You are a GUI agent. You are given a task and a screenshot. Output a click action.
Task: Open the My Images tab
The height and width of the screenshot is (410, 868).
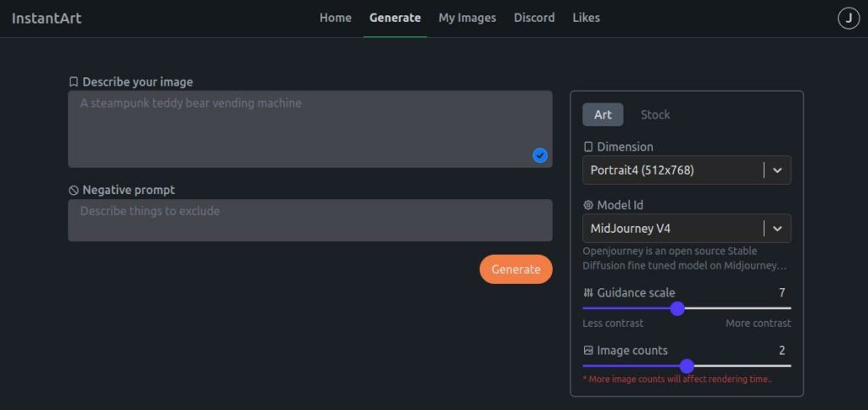467,18
